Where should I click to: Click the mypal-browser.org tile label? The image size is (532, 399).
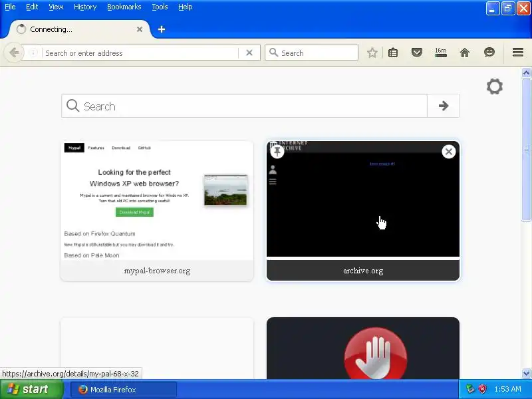(x=157, y=271)
